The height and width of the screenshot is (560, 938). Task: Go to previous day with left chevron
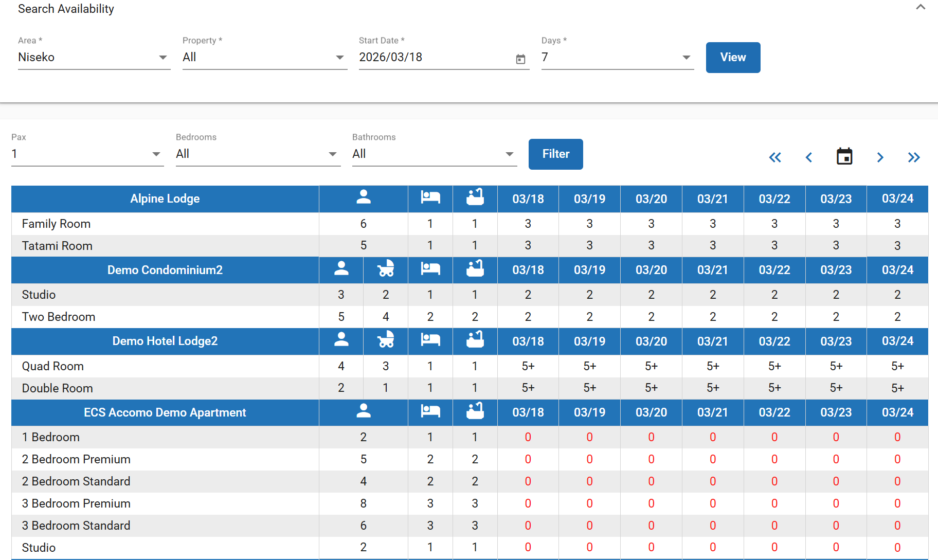(809, 157)
